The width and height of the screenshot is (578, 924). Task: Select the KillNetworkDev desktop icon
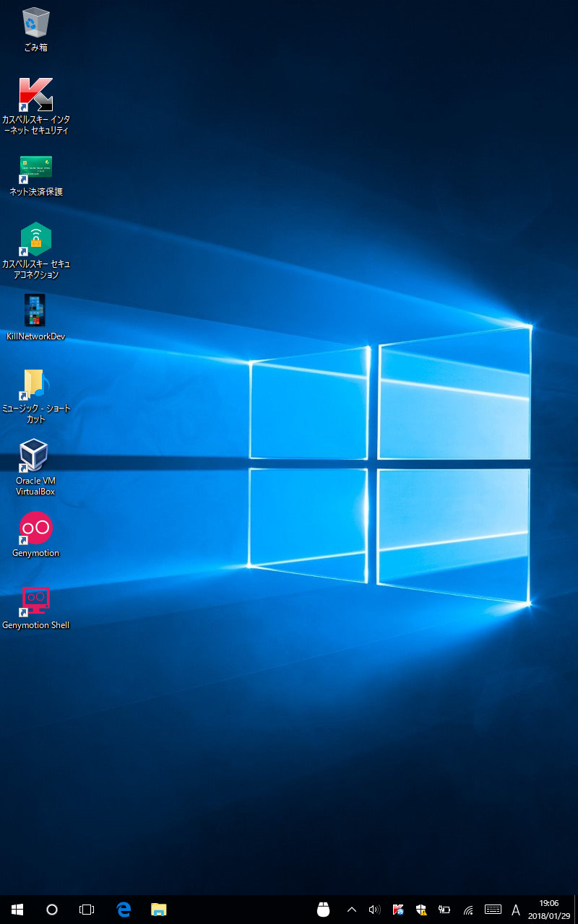[36, 318]
